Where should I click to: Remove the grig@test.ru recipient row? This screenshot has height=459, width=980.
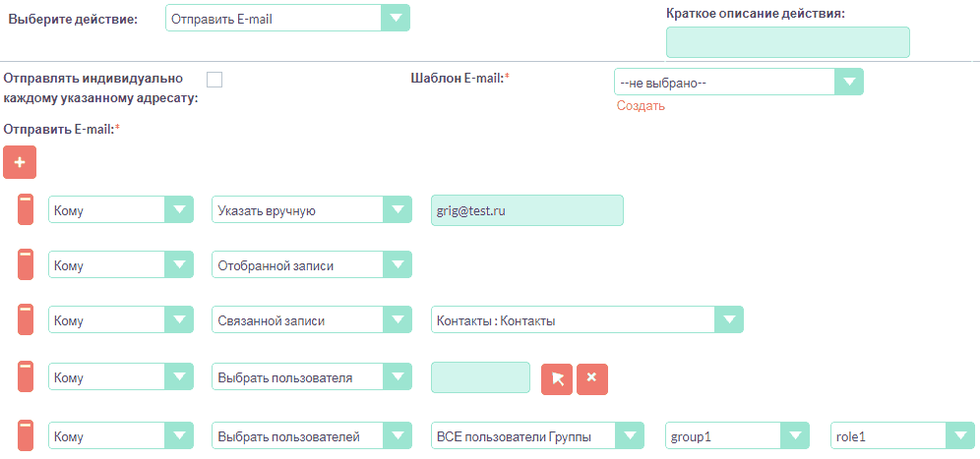[27, 209]
